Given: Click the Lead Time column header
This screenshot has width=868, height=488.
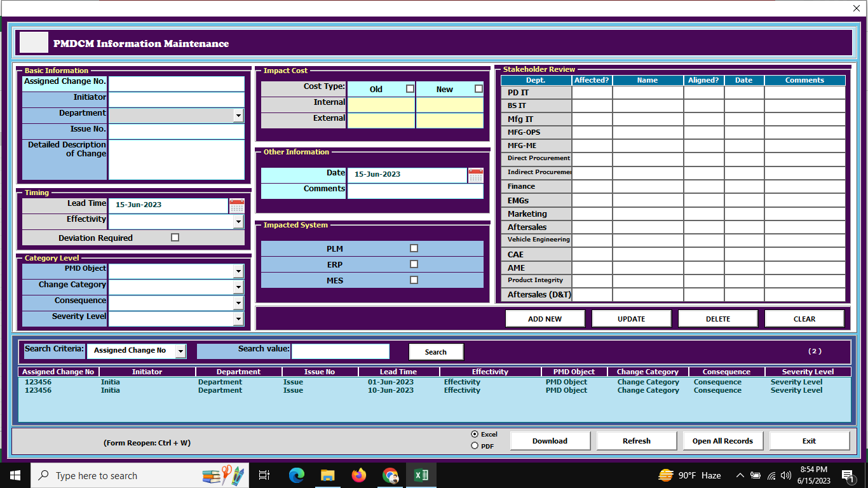Looking at the screenshot, I should 398,372.
